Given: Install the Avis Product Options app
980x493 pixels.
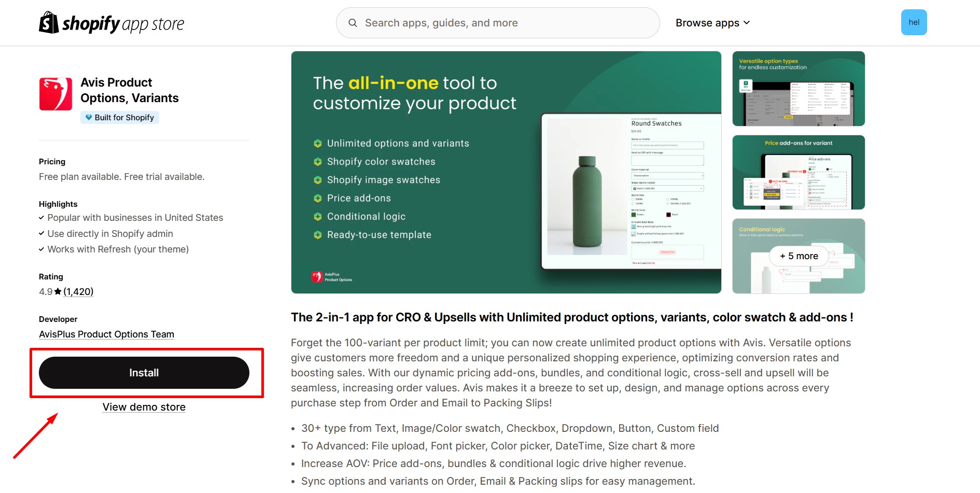Looking at the screenshot, I should pos(144,373).
